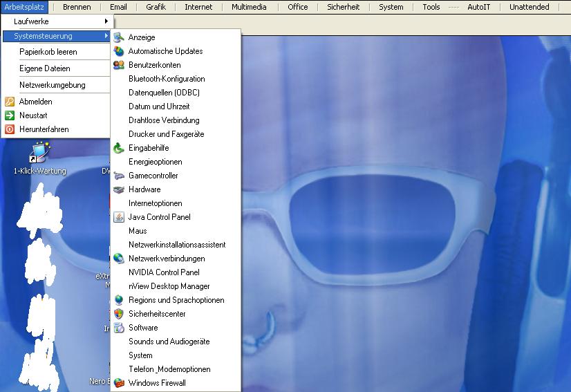The height and width of the screenshot is (392, 571).
Task: Click Herunterfahren to shut down
Action: click(44, 129)
